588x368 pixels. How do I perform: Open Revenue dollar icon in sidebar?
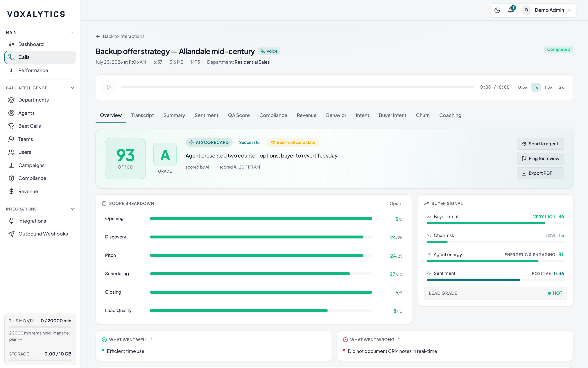(x=11, y=191)
